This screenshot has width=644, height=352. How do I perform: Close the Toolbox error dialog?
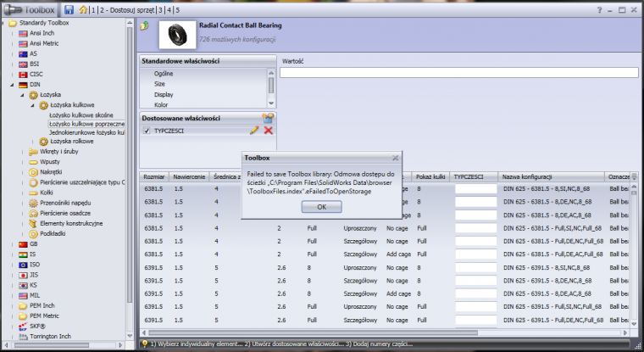395,158
